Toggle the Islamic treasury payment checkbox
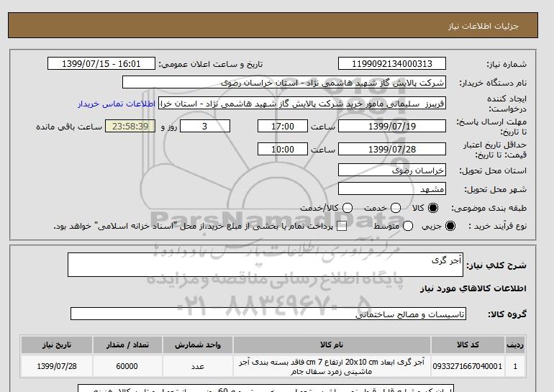The height and width of the screenshot is (392, 554). pos(342,226)
